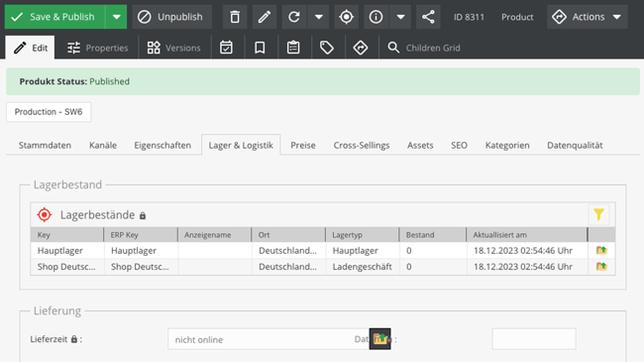The height and width of the screenshot is (362, 644).
Task: Click the Production - SW6 button
Action: coord(49,112)
